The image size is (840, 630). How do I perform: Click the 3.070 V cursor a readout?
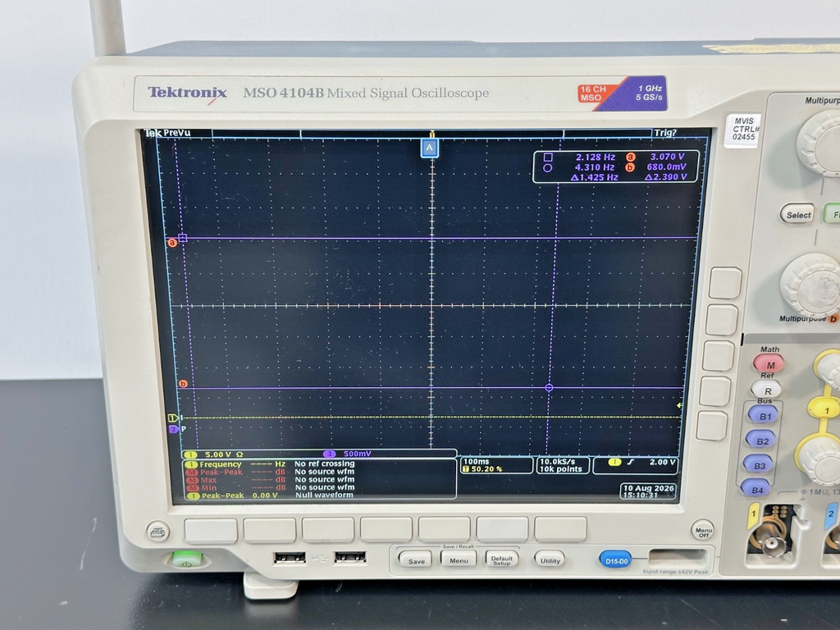(667, 157)
